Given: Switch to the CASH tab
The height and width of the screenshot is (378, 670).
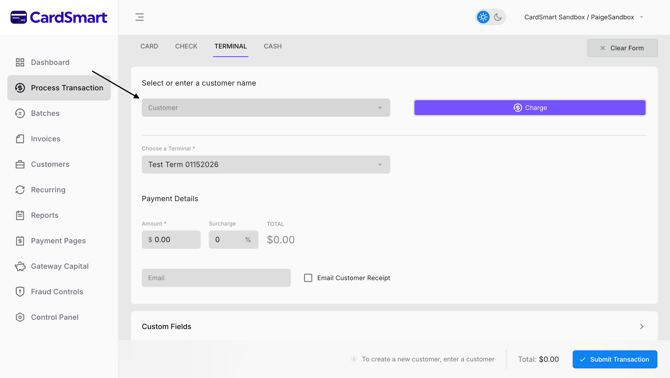Looking at the screenshot, I should (x=273, y=46).
